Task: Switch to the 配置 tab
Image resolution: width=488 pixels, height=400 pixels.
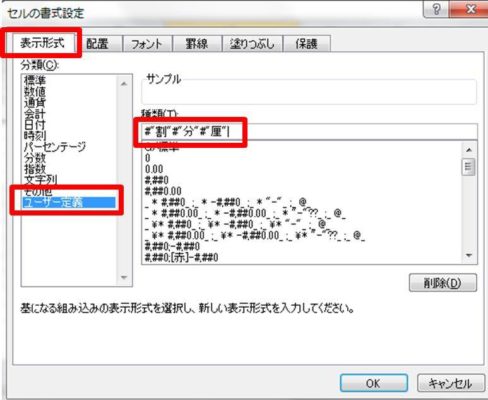Action: 97,44
